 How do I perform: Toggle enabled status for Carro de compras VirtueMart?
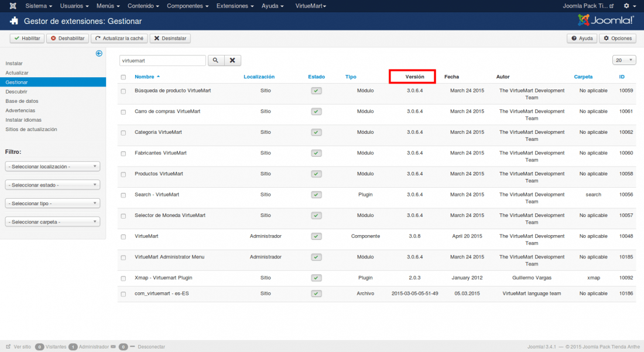pyautogui.click(x=316, y=112)
